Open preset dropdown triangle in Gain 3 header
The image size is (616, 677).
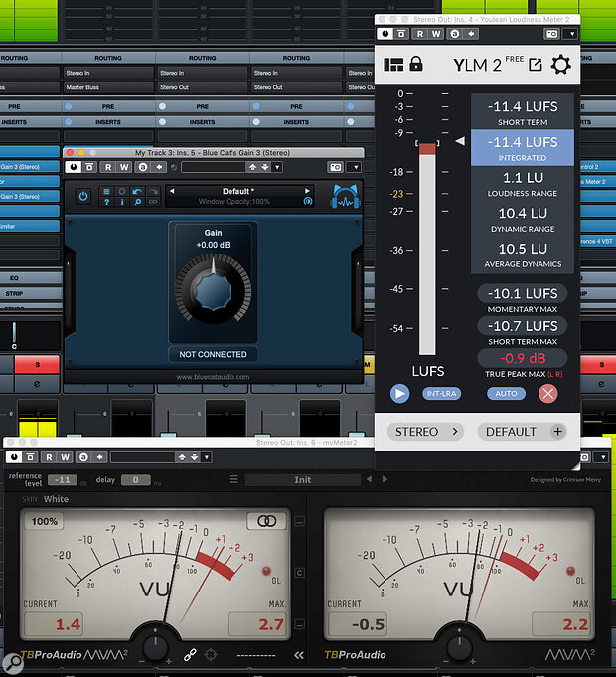click(277, 167)
